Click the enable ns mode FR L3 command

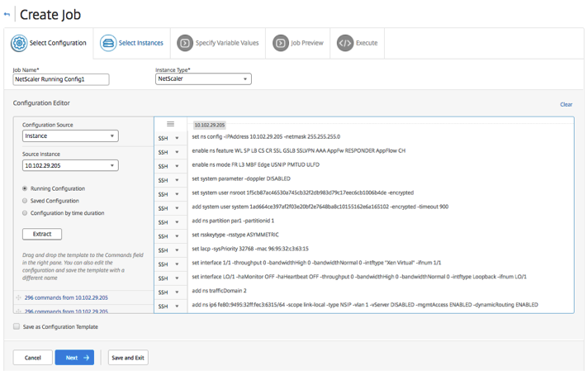tap(255, 164)
